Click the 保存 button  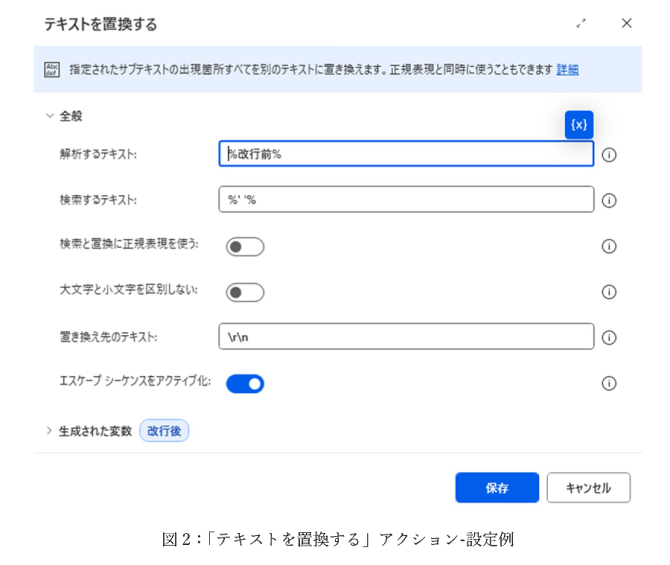pos(497,488)
